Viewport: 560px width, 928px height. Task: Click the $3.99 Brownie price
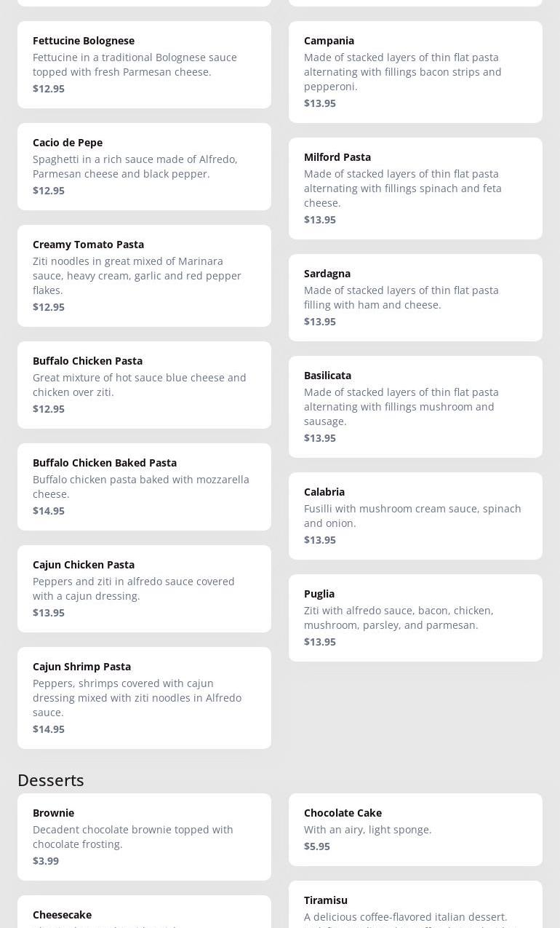pyautogui.click(x=46, y=861)
